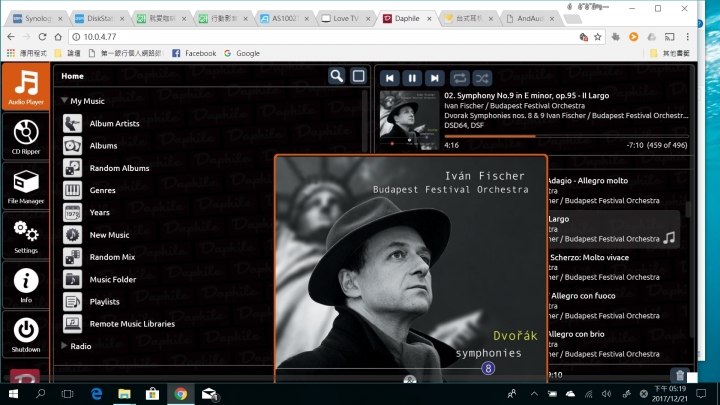The height and width of the screenshot is (405, 720).
Task: Pause the current playback
Action: pyautogui.click(x=412, y=79)
